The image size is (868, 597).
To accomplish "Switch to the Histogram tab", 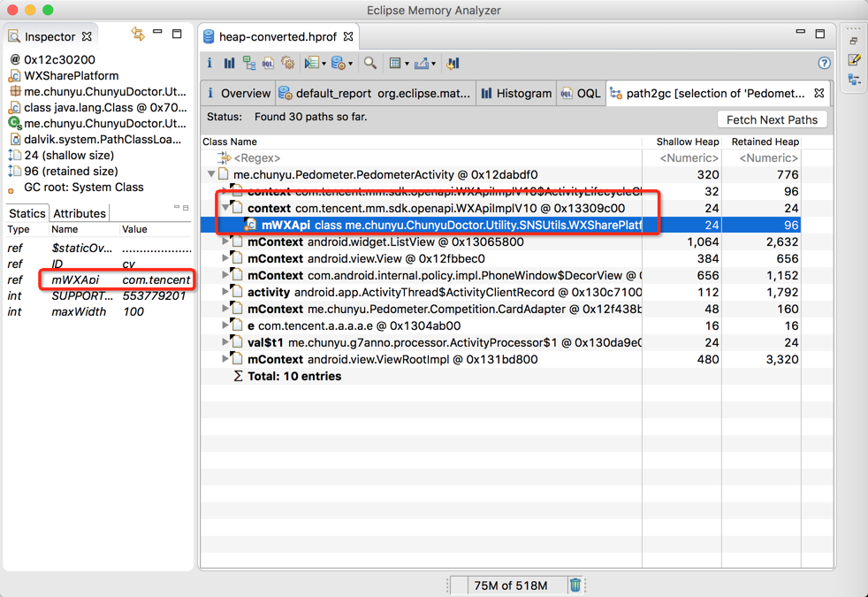I will click(x=516, y=93).
